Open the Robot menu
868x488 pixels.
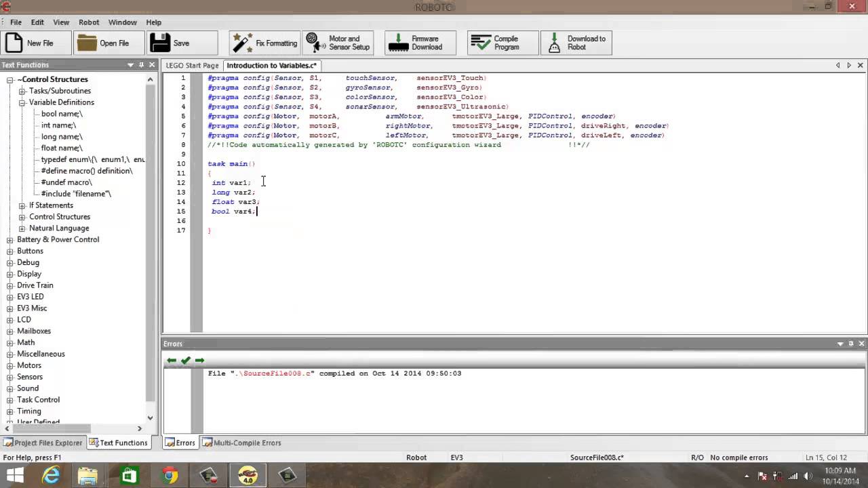[89, 22]
